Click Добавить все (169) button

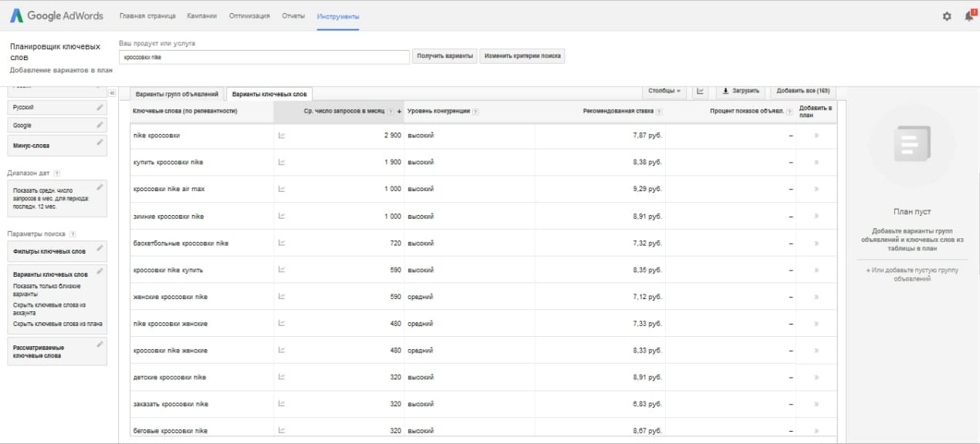[803, 91]
